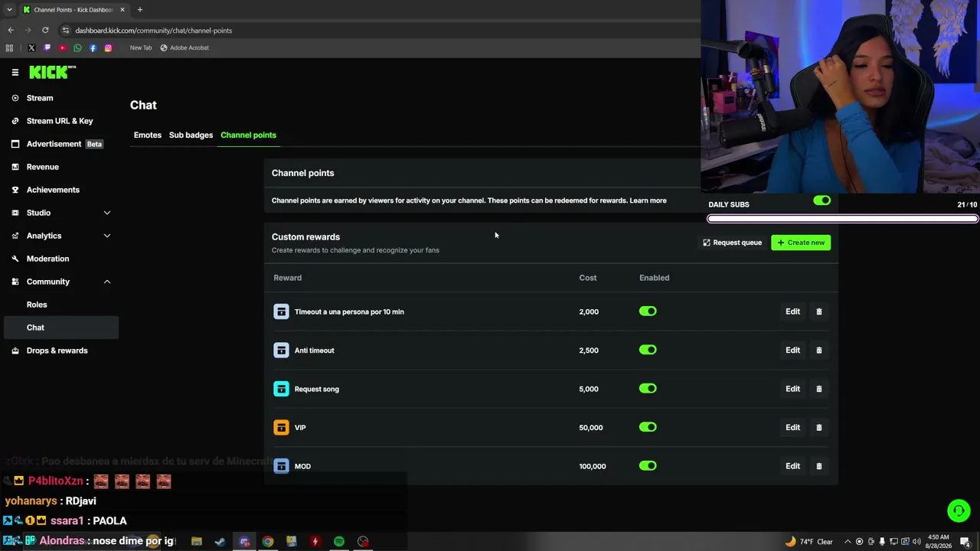Delete the Anti timeout reward
Image resolution: width=980 pixels, height=551 pixels.
(818, 350)
